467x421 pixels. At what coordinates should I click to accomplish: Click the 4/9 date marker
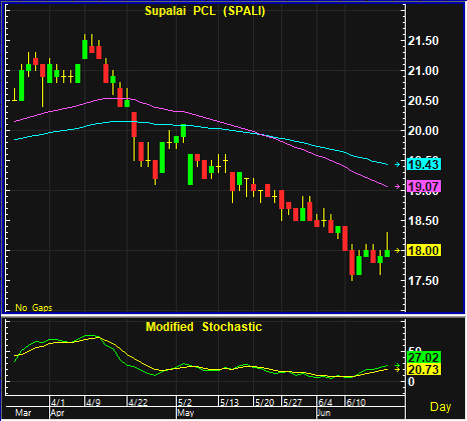pyautogui.click(x=94, y=402)
